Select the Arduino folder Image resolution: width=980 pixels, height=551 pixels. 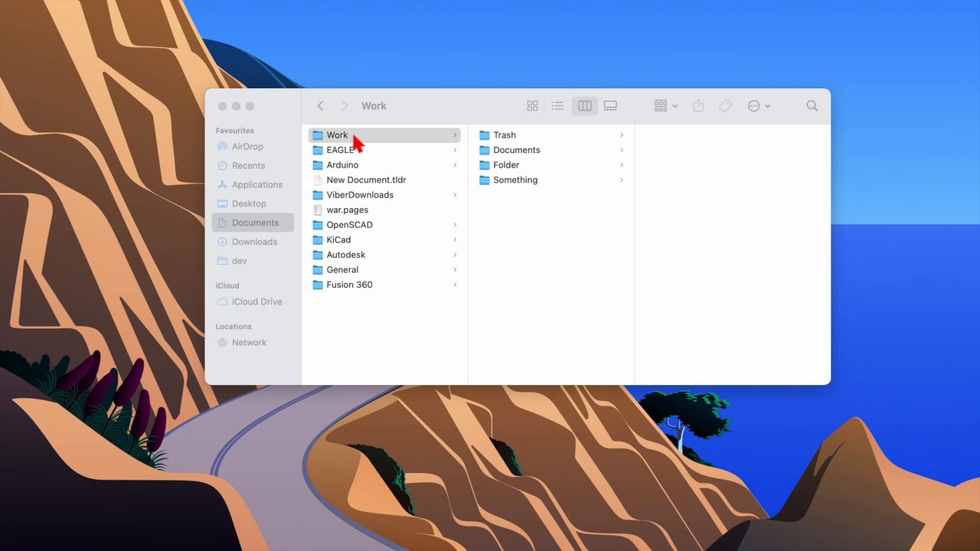tap(384, 165)
